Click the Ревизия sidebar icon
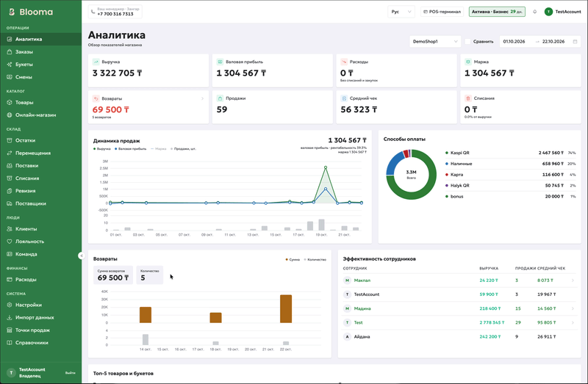Viewport: 588px width, 384px height. 10,191
